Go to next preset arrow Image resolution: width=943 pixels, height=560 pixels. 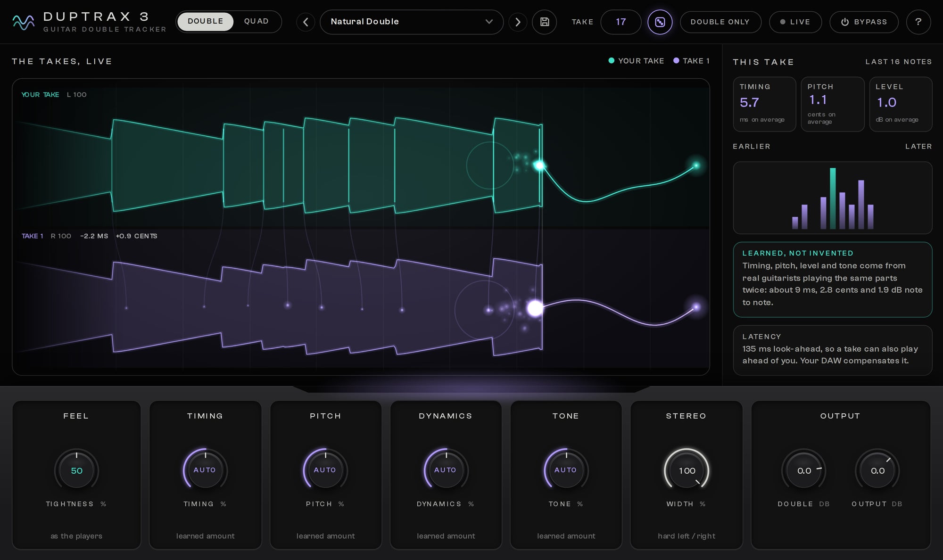point(518,22)
